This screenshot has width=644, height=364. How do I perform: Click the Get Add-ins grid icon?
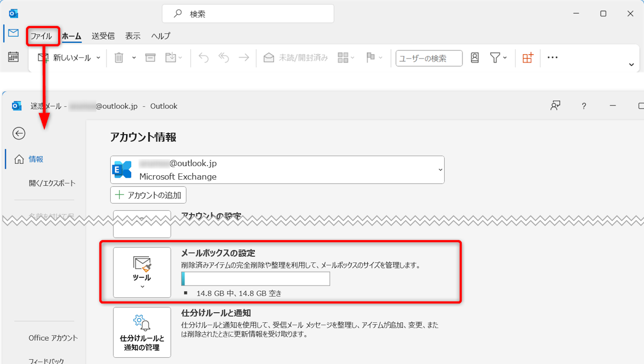[528, 58]
